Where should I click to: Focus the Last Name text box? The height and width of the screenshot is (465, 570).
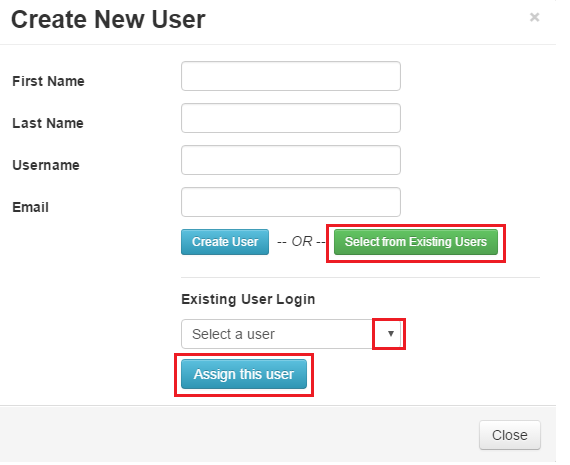tap(291, 118)
